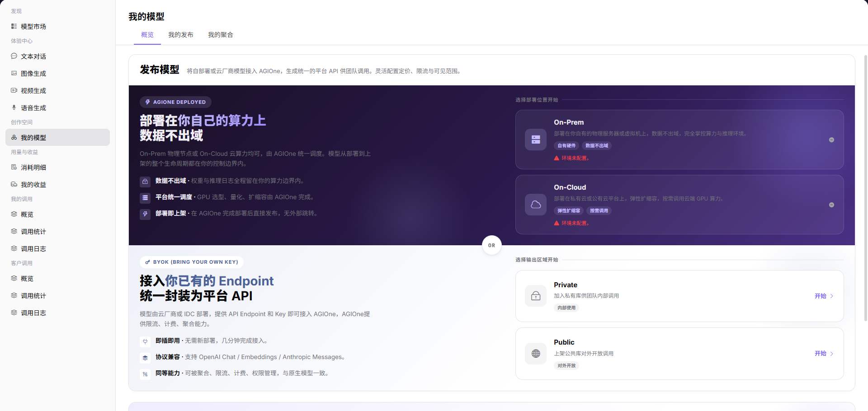The height and width of the screenshot is (411, 868).
Task: Click the 内部使用 tag
Action: click(x=566, y=308)
